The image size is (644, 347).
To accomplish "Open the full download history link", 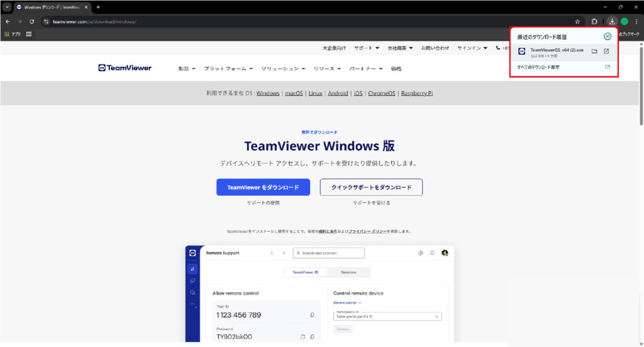I will pyautogui.click(x=536, y=67).
